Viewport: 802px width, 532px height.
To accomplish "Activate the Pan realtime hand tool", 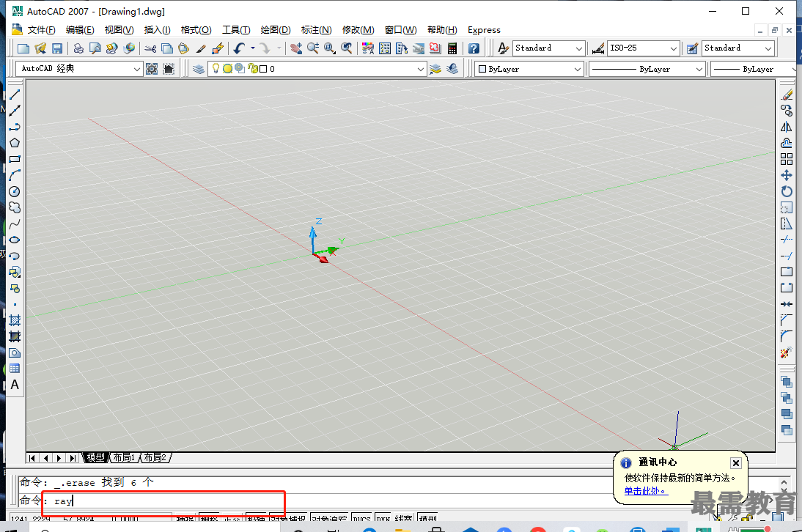I will point(295,48).
